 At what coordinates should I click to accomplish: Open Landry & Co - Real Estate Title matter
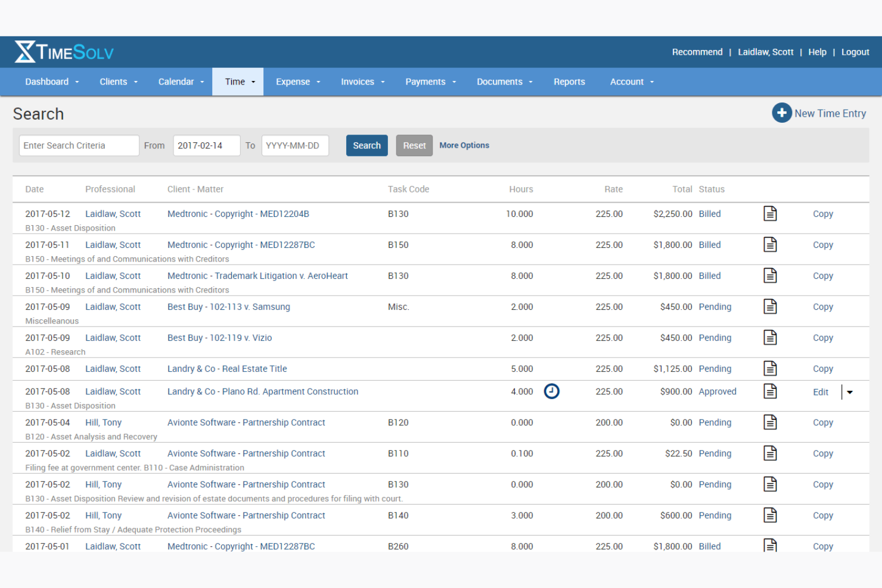227,369
